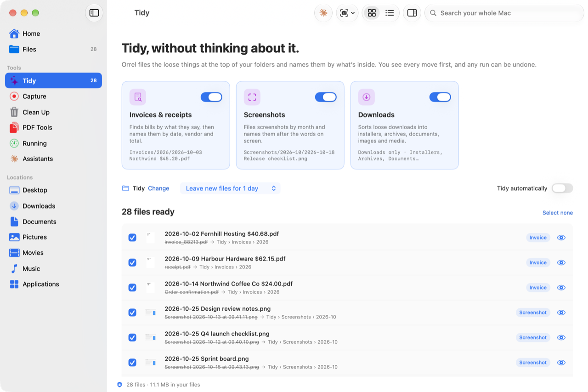
Task: Click Select none
Action: tap(558, 213)
